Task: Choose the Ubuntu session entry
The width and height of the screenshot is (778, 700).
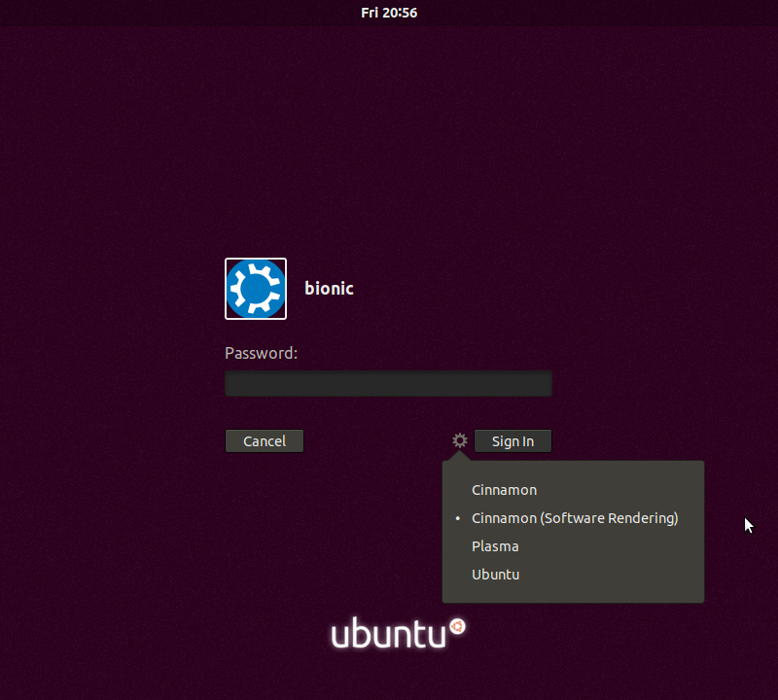Action: pos(495,574)
